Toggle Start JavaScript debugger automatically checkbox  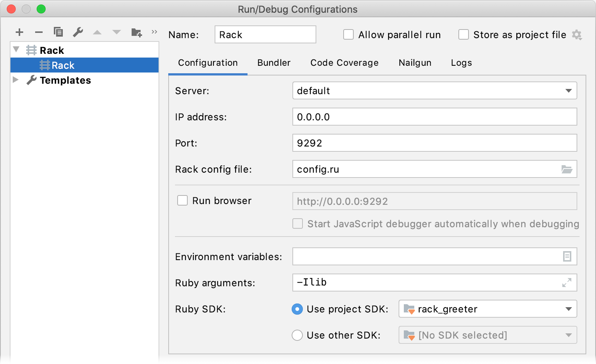pos(298,223)
